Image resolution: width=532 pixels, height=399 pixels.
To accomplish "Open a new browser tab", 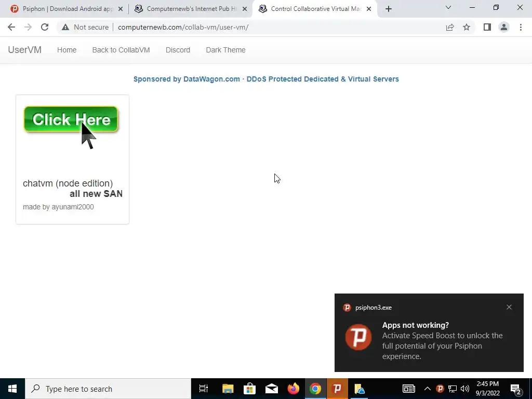I will 389,9.
